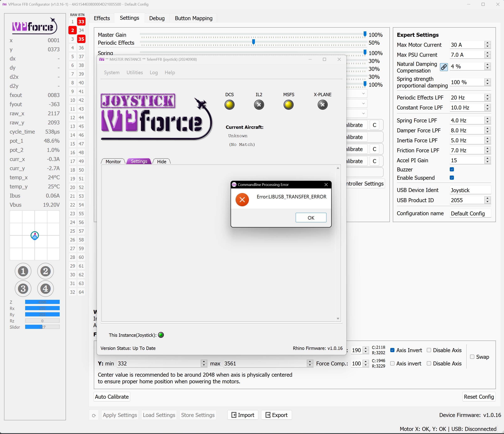
Task: Dismiss the error with OK
Action: (x=311, y=218)
